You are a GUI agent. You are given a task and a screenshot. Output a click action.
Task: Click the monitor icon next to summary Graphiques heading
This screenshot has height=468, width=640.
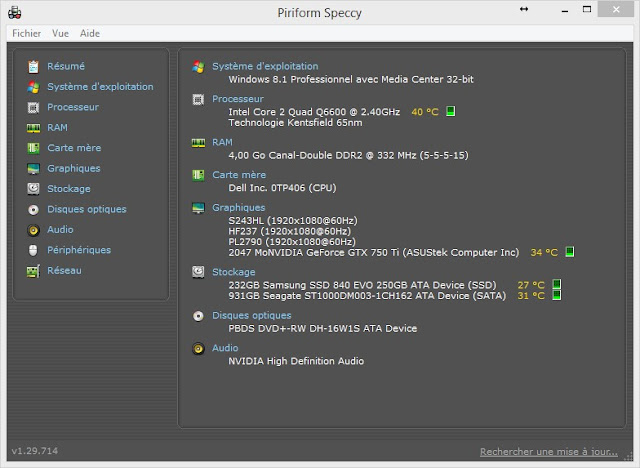pos(198,208)
